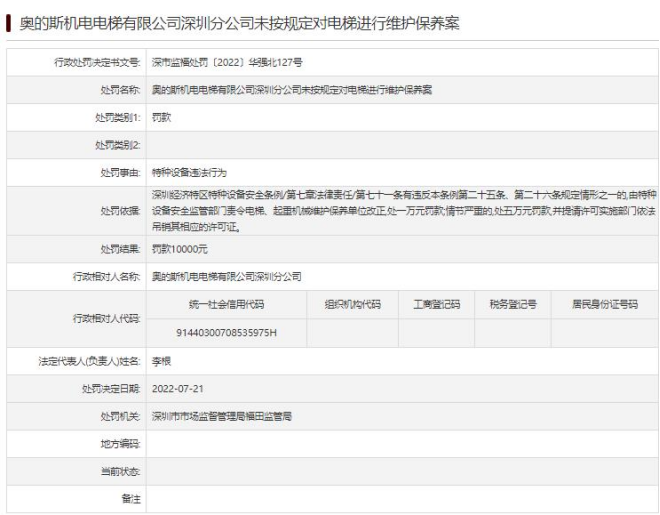Select the 深圳市市场监督管理局福田监管局 text

coord(222,417)
